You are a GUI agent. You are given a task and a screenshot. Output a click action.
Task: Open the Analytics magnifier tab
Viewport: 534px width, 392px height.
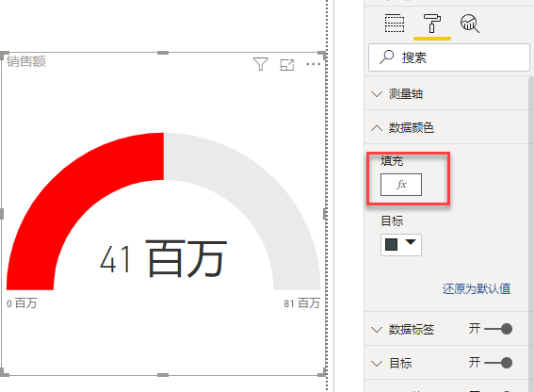click(470, 24)
